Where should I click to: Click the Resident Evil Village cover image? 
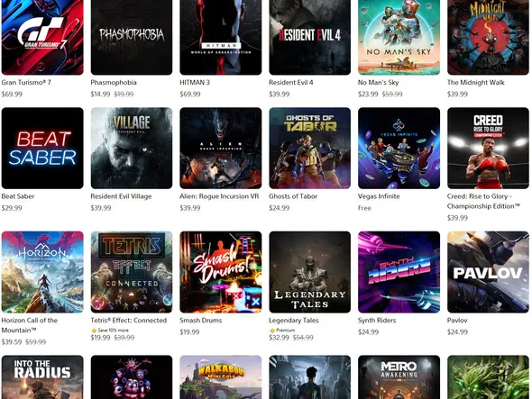point(132,148)
